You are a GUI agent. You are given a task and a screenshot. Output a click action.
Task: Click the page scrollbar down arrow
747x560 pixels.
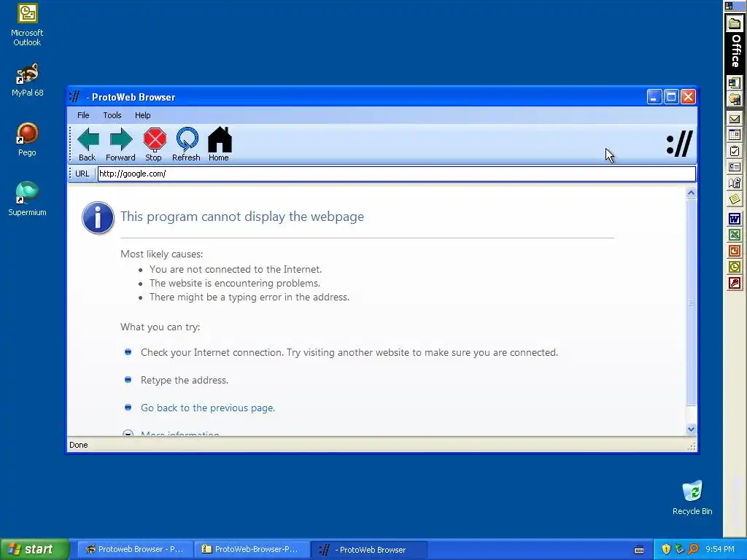tap(692, 429)
